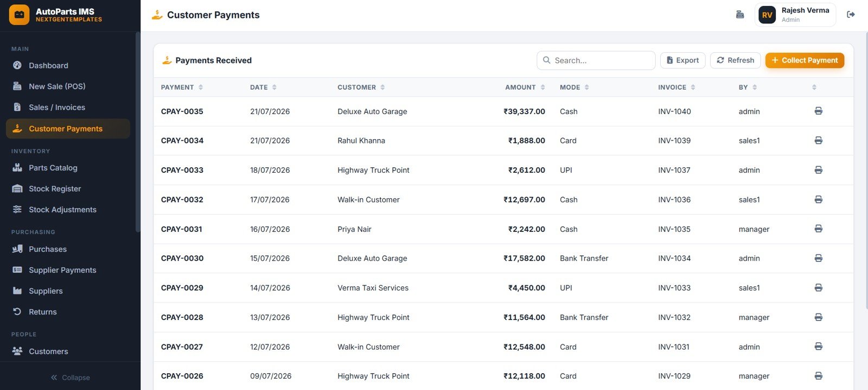Go to Returns page

(68, 312)
